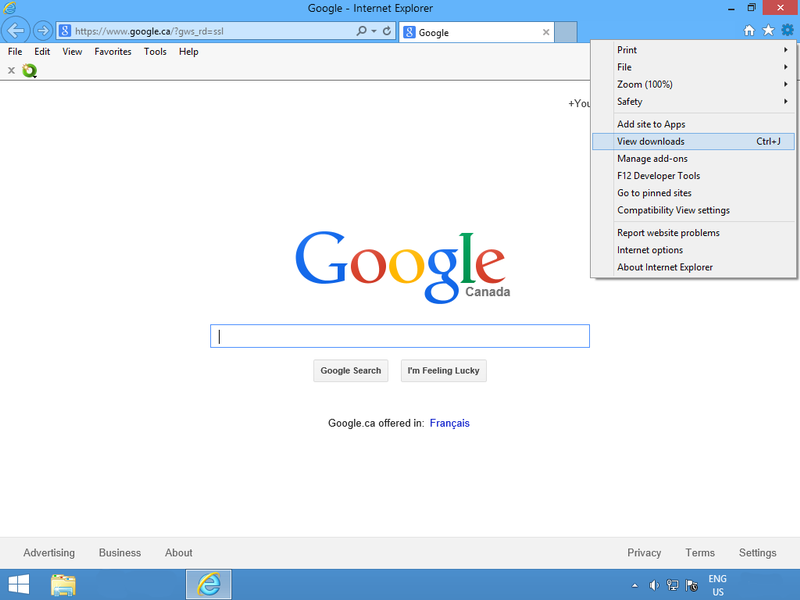Click into the Google search box
800x600 pixels.
point(400,336)
